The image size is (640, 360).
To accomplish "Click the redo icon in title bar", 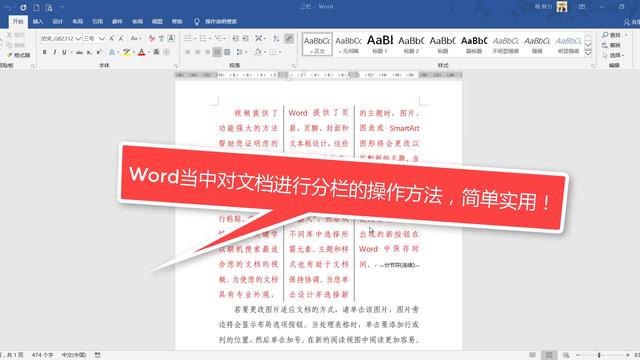I will pos(23,7).
